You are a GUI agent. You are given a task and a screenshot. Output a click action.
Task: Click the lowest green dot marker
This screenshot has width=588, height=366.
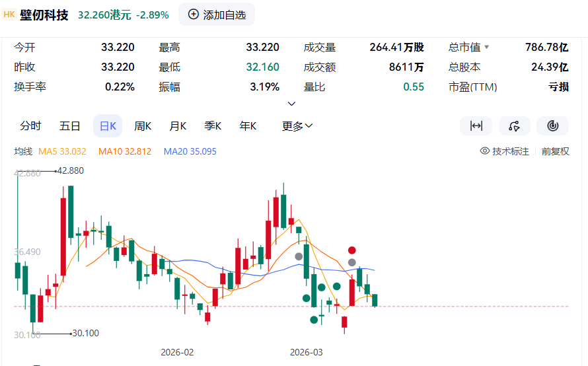(314, 320)
